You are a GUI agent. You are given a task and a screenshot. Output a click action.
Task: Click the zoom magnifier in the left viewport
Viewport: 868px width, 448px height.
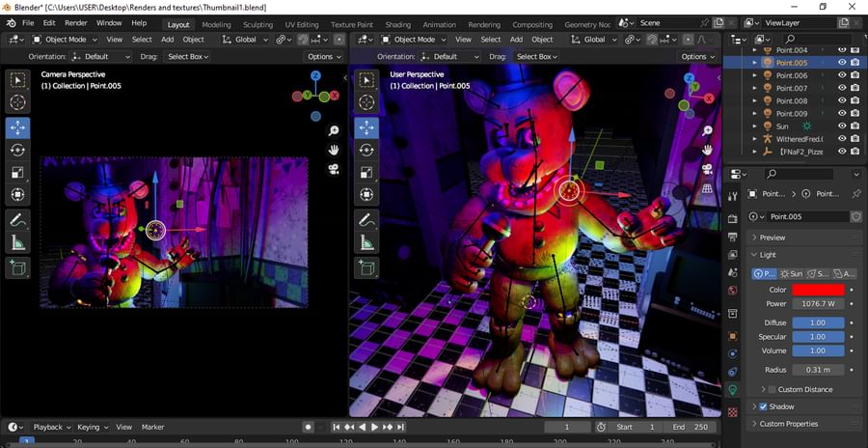(334, 131)
